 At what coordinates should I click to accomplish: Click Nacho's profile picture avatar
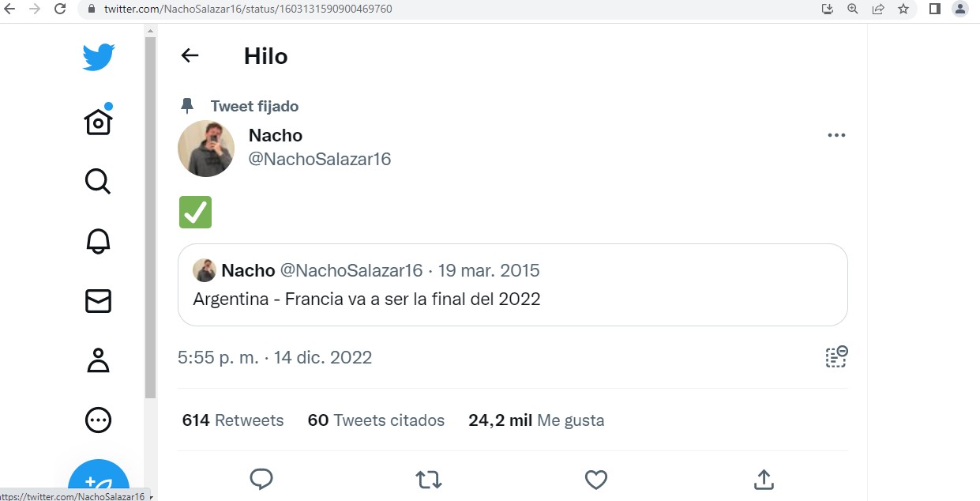[206, 149]
